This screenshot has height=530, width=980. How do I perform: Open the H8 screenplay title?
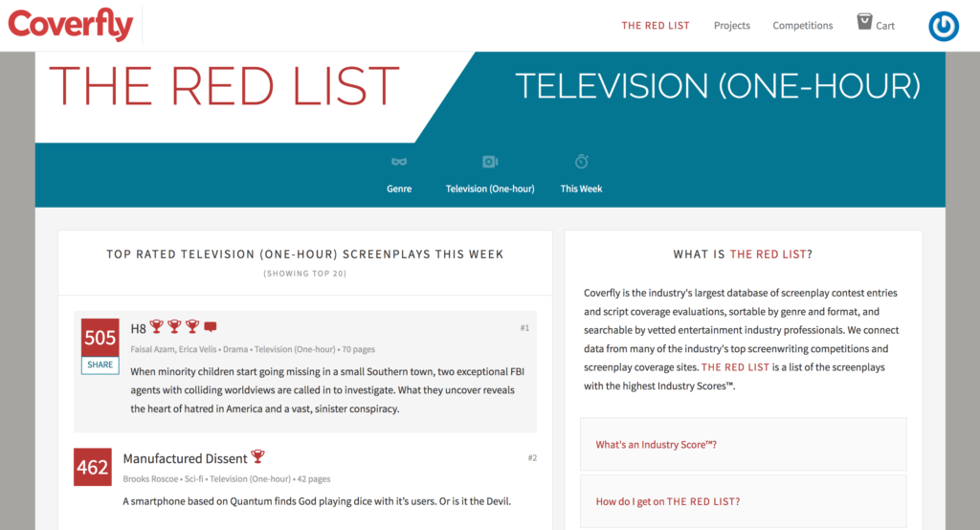138,328
